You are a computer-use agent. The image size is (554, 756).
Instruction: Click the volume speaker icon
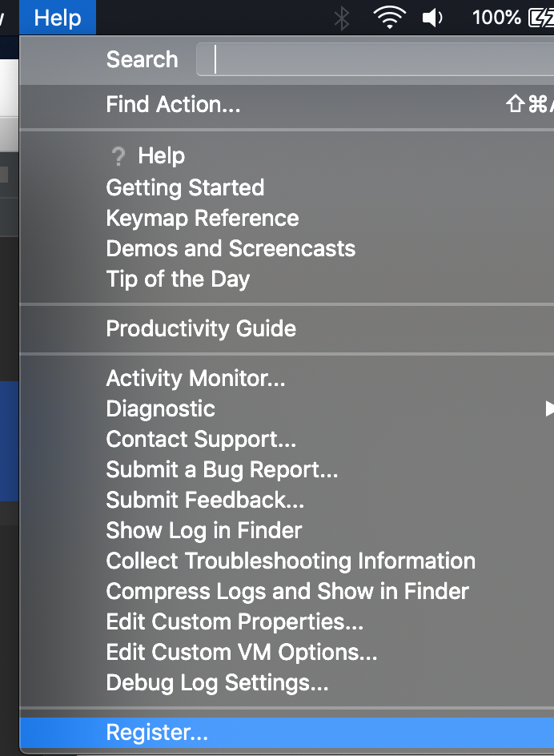pyautogui.click(x=432, y=18)
